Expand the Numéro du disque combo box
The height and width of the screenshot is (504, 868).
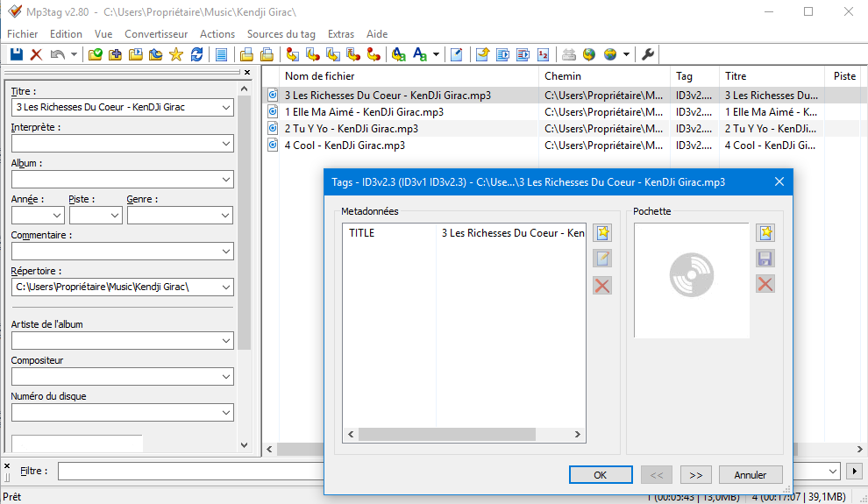click(x=226, y=413)
